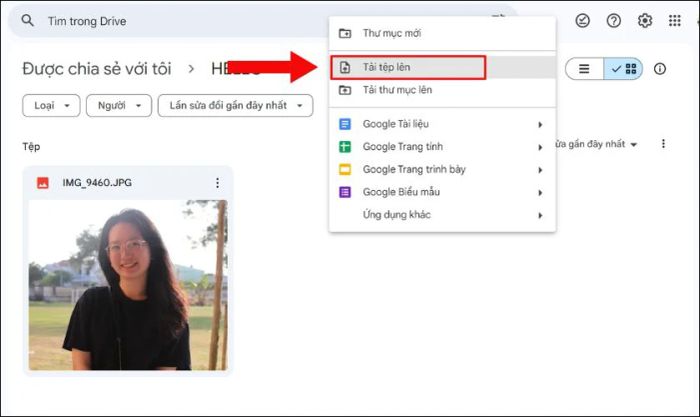Open the "Loại" filter dropdown

pyautogui.click(x=51, y=106)
